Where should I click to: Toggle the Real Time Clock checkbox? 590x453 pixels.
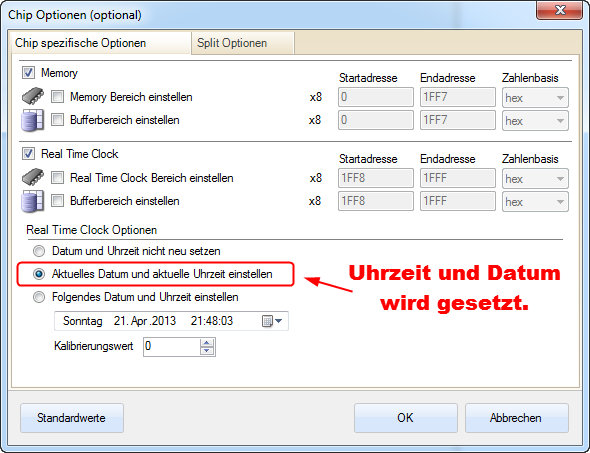click(29, 154)
